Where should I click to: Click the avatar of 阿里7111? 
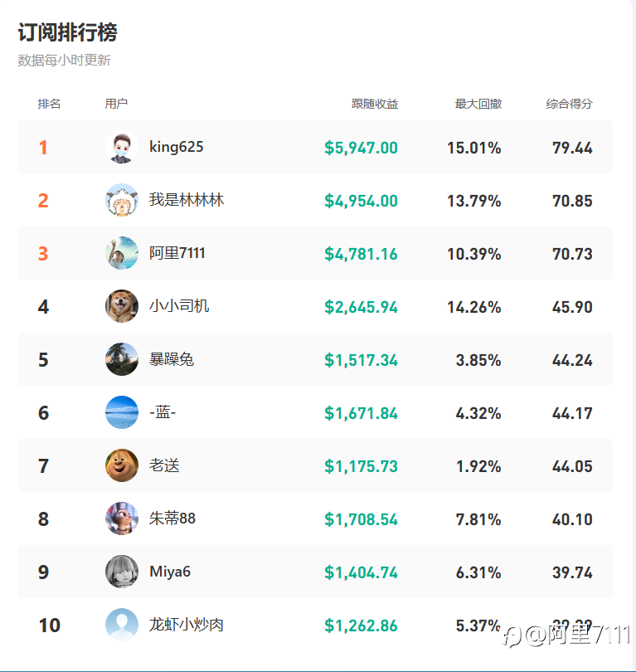click(x=122, y=254)
